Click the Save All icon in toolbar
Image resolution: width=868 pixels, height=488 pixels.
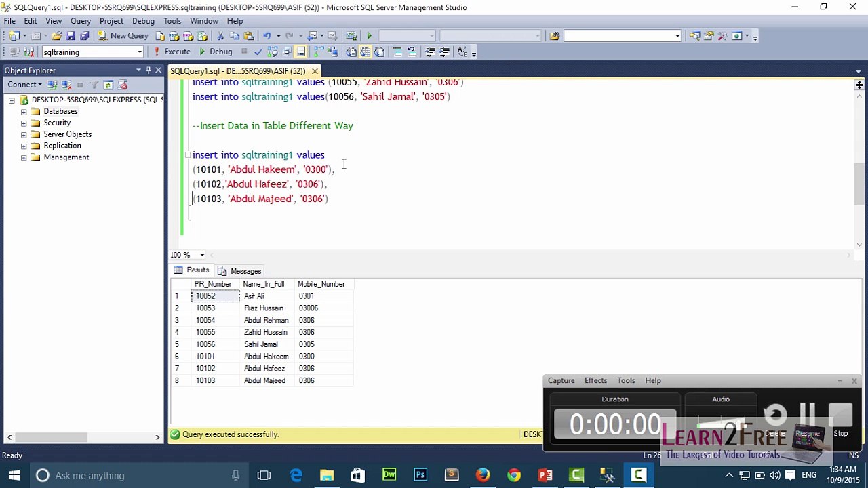pos(84,36)
